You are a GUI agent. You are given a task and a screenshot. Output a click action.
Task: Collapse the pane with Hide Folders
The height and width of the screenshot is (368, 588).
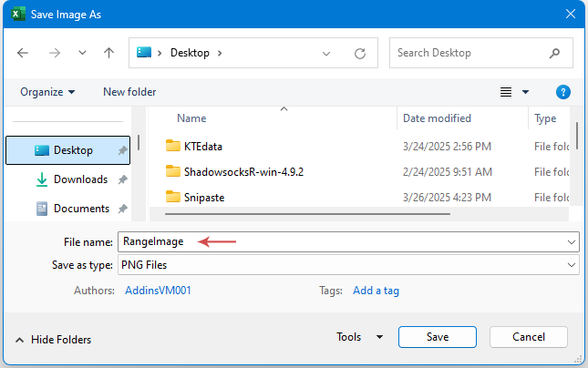click(x=53, y=340)
